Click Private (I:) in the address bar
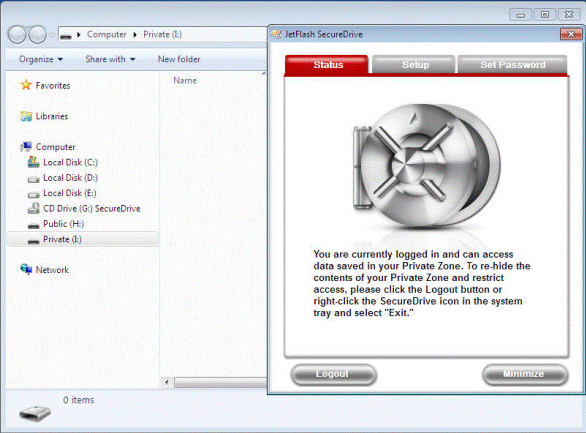586x433 pixels. point(162,34)
